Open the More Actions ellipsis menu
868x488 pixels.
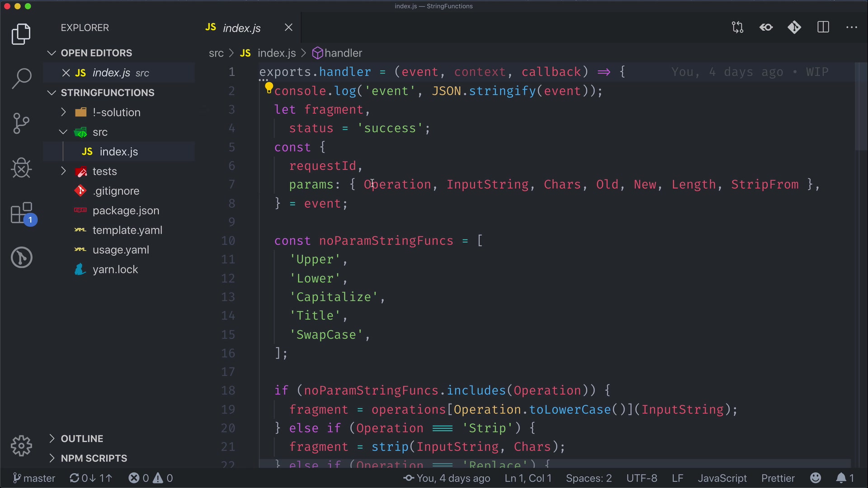[852, 28]
